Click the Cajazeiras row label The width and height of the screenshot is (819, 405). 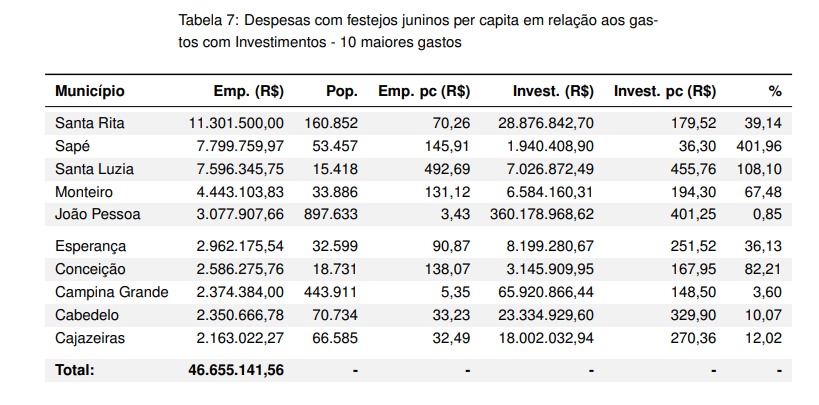pyautogui.click(x=91, y=338)
